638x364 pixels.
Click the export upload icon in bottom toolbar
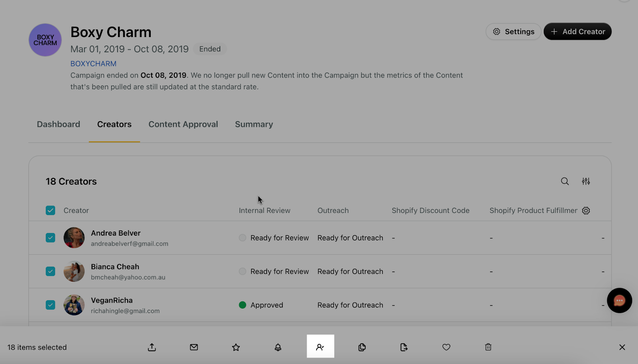[152, 347]
